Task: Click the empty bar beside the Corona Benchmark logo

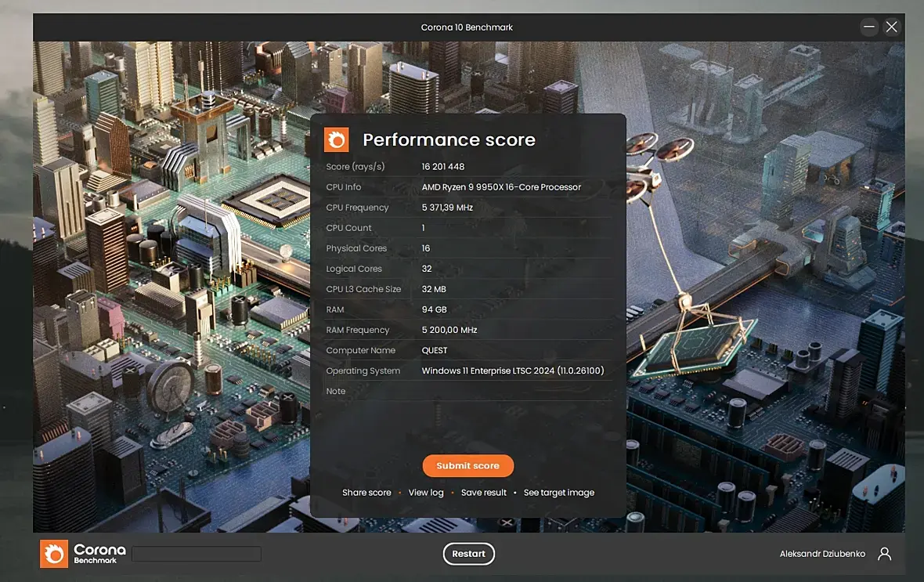Action: (x=197, y=554)
